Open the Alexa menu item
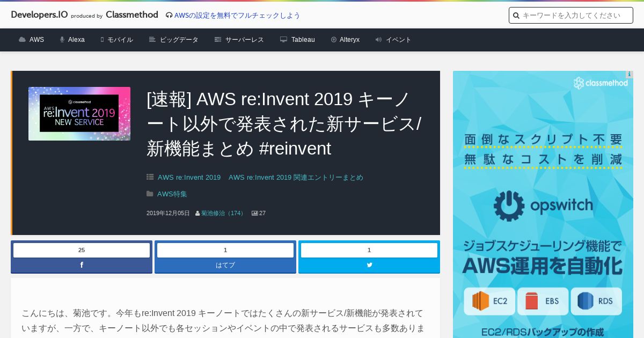Image resolution: width=644 pixels, height=338 pixels. point(76,40)
